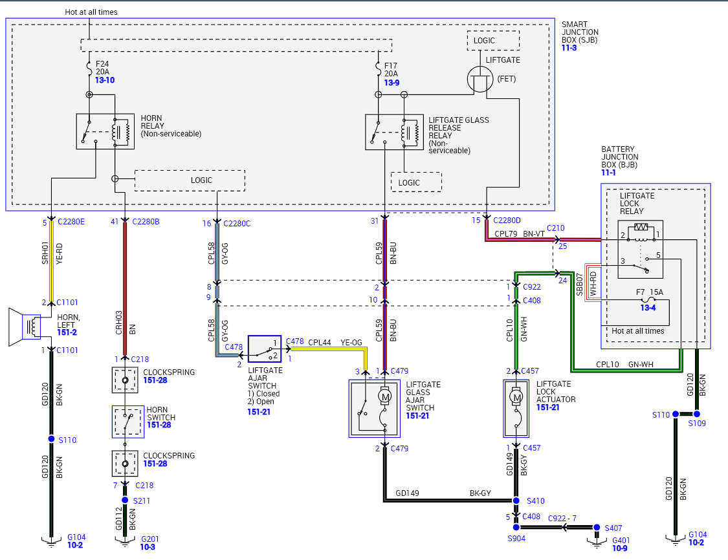
Task: Select the S407 splice dot
Action: (x=597, y=528)
